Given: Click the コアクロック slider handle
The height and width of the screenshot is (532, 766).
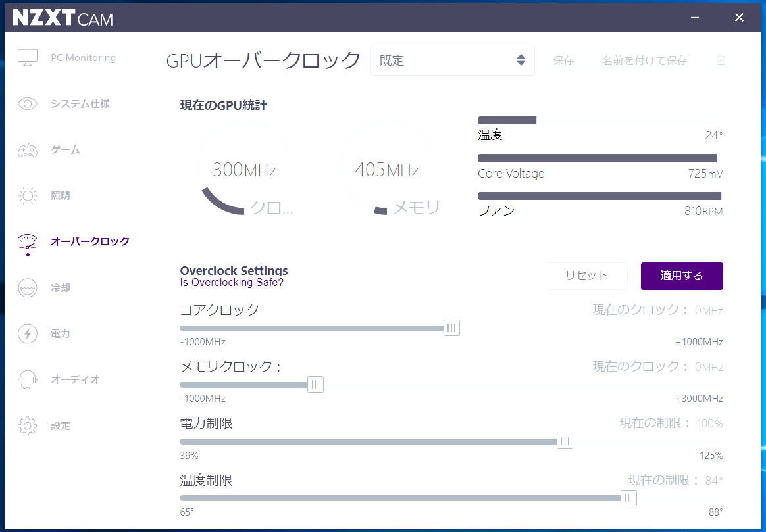Looking at the screenshot, I should (451, 327).
